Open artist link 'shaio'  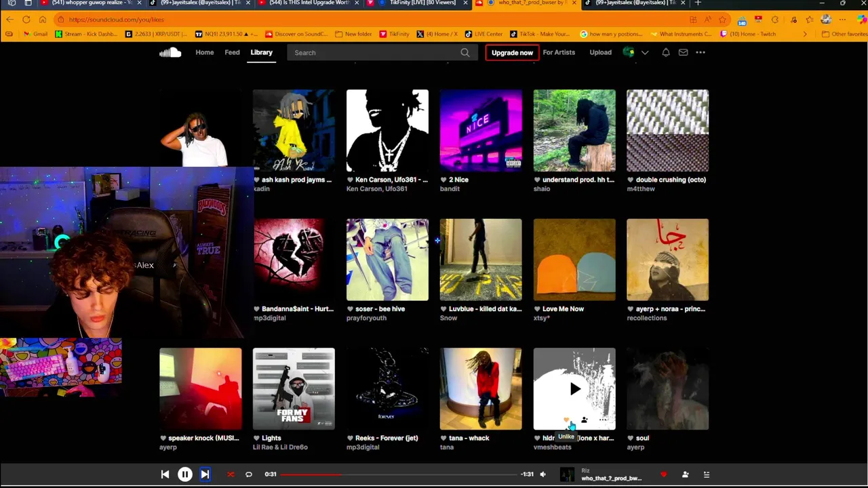click(542, 188)
